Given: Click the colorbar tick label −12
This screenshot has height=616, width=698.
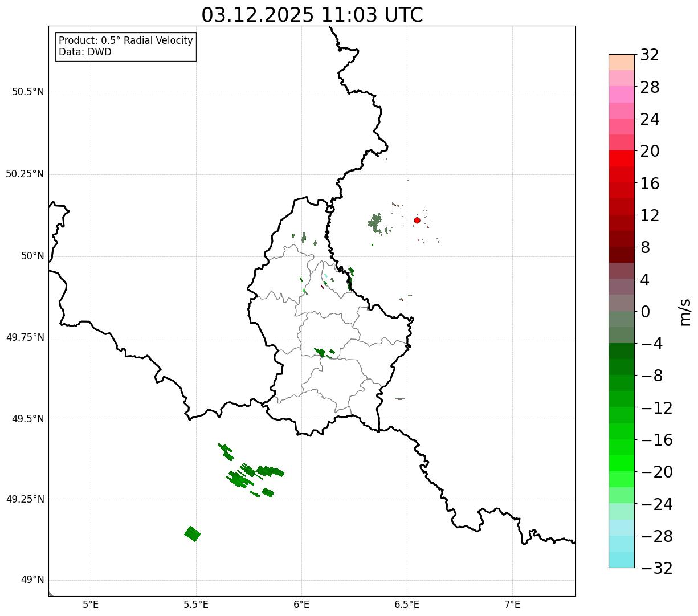Looking at the screenshot, I should pos(656,408).
